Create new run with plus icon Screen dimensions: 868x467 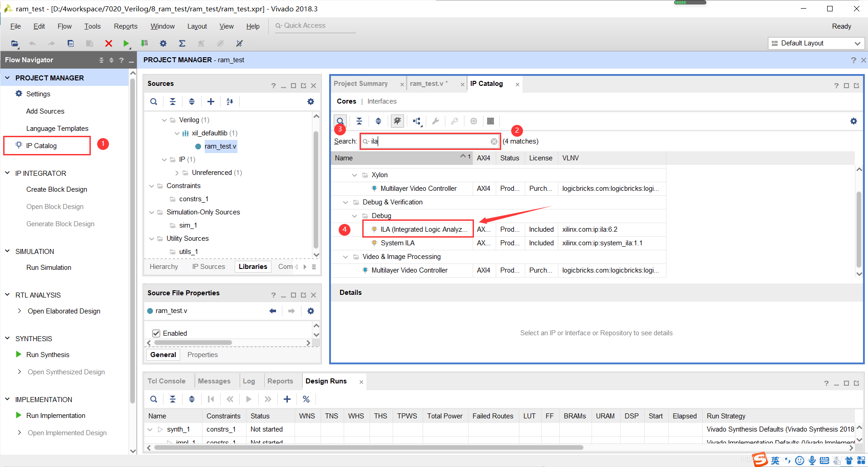287,399
